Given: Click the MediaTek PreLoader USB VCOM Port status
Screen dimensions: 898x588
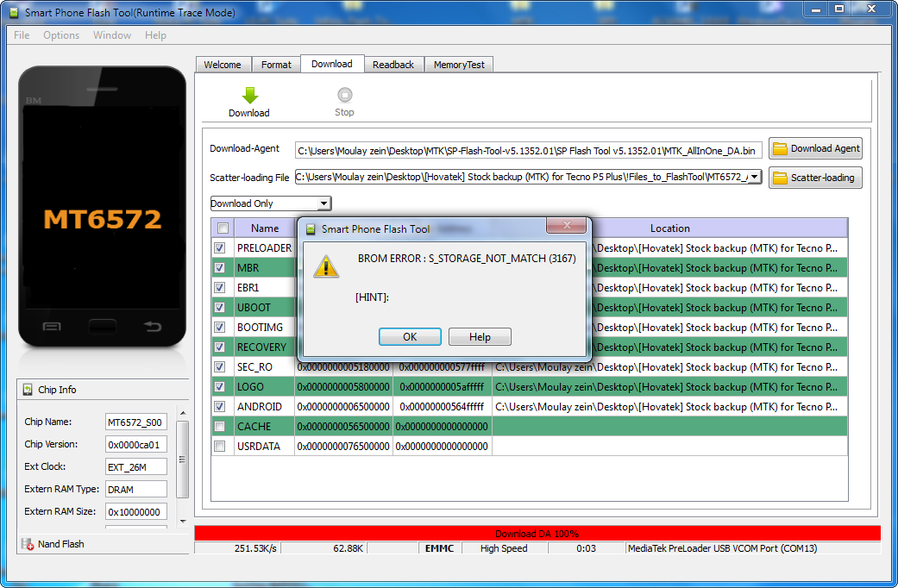Looking at the screenshot, I should coord(722,548).
